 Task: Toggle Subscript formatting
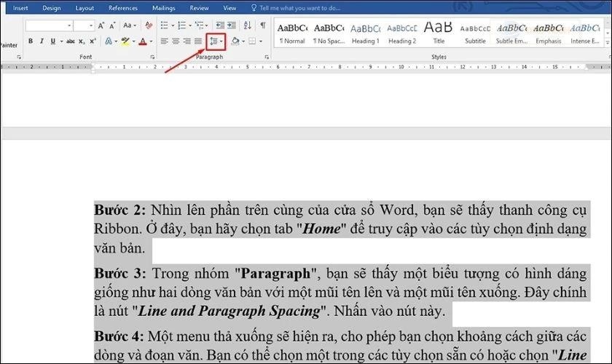81,41
